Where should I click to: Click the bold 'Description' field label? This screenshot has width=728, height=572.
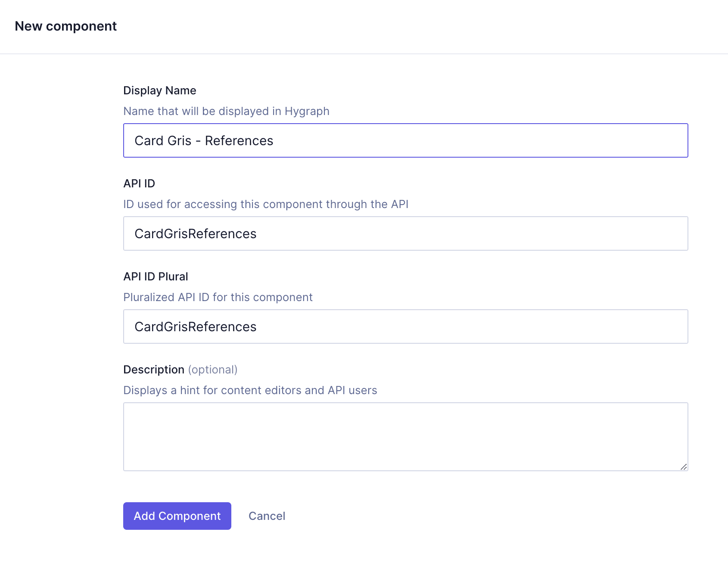[154, 370]
